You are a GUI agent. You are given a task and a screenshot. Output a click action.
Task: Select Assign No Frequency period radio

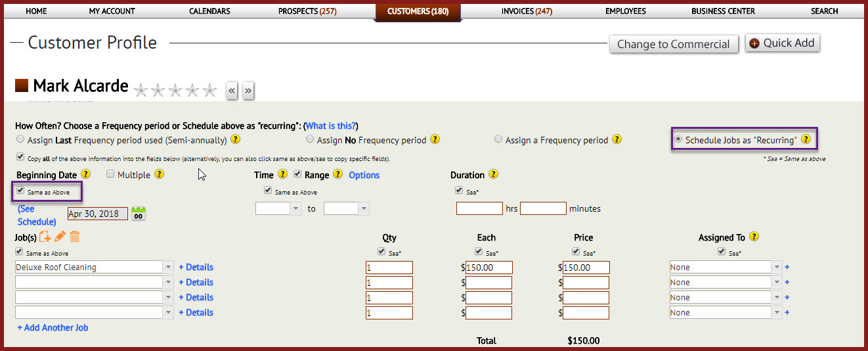click(310, 139)
